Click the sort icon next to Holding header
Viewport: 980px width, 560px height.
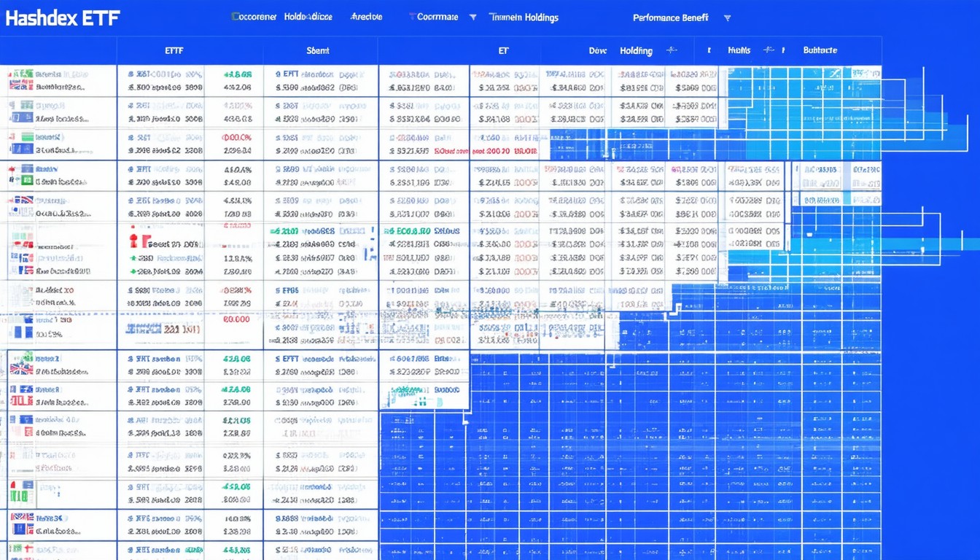click(x=671, y=50)
